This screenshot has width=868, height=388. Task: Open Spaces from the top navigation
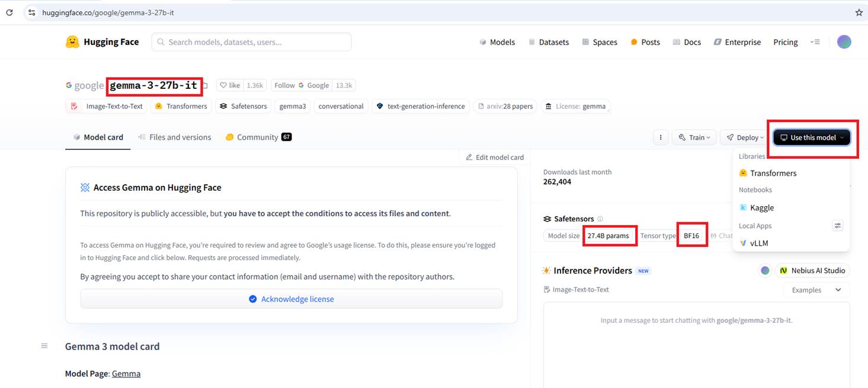[x=600, y=42]
